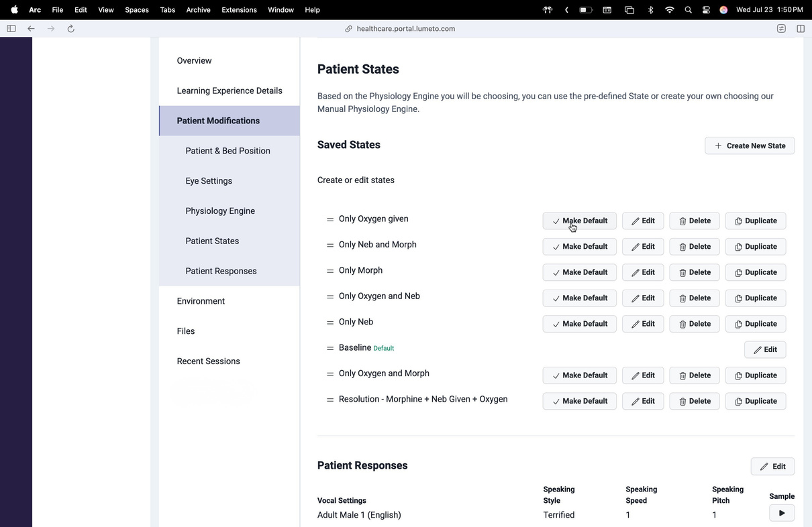
Task: Go back with the browser back arrow
Action: (31, 29)
